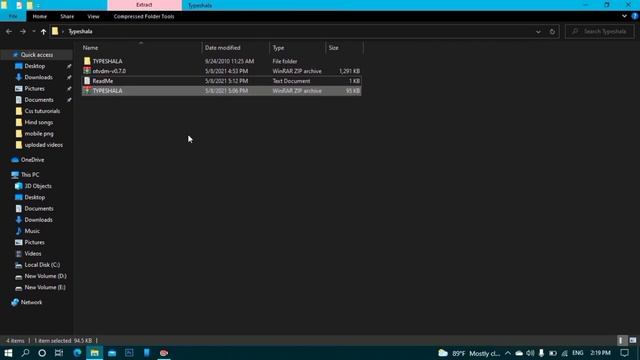Click the TYPESHALA folder icon
The height and width of the screenshot is (360, 640).
pyautogui.click(x=87, y=61)
